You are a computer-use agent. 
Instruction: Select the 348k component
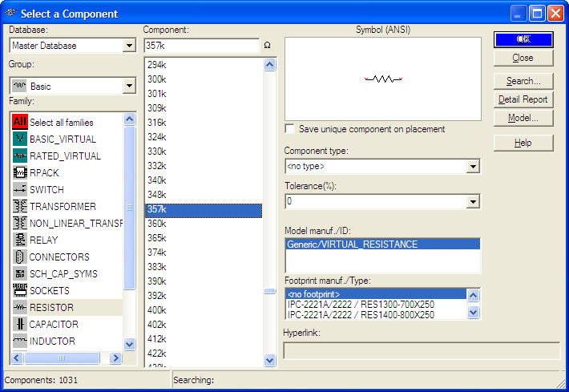click(x=204, y=195)
